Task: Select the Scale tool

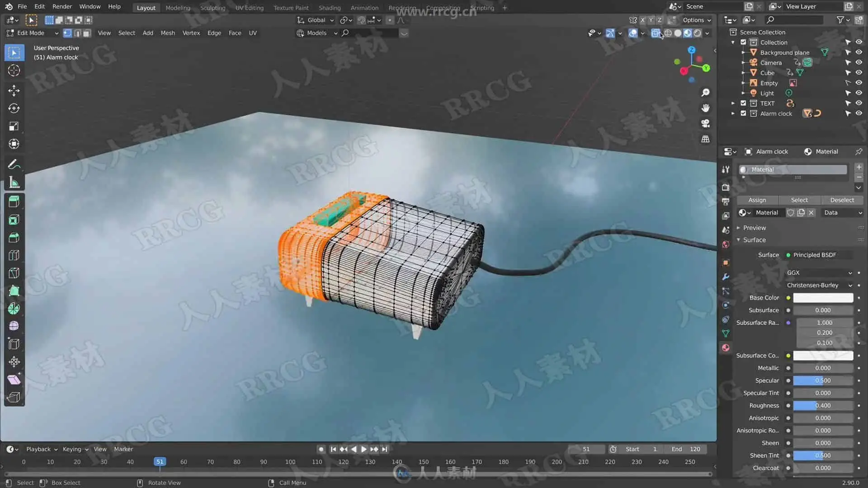Action: (x=14, y=126)
